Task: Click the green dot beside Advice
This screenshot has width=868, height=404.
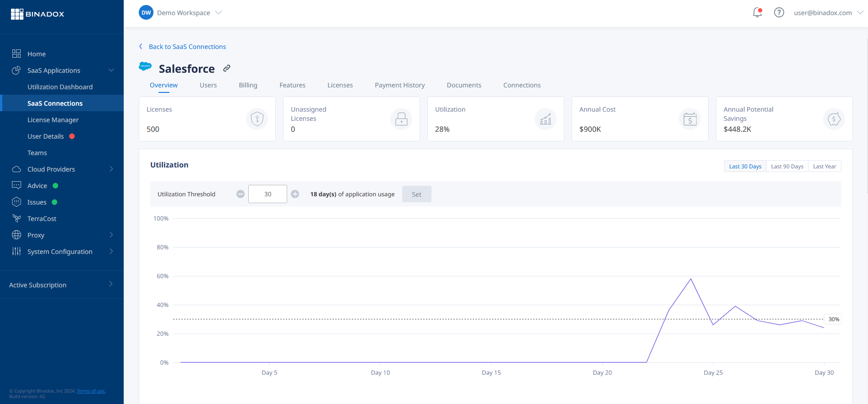Action: [x=55, y=186]
